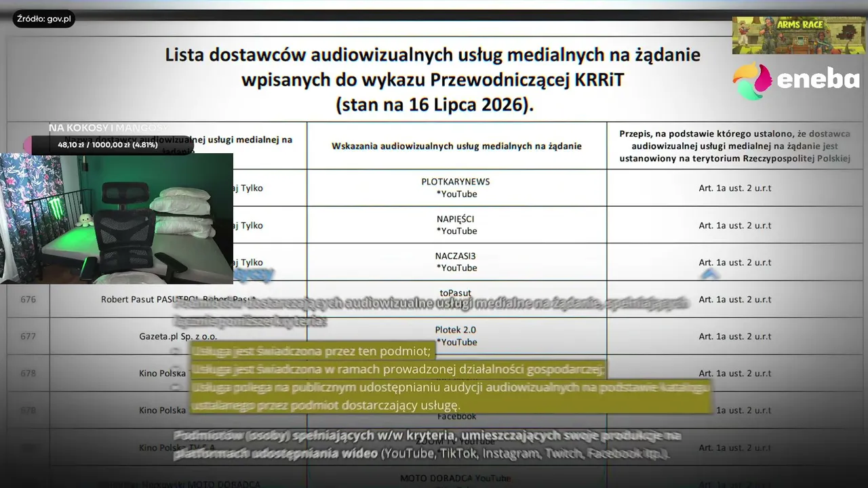This screenshot has height=488, width=868.
Task: Select the 'Gazeta.pl Sp. z o.o.' provider cell
Action: coord(178,336)
